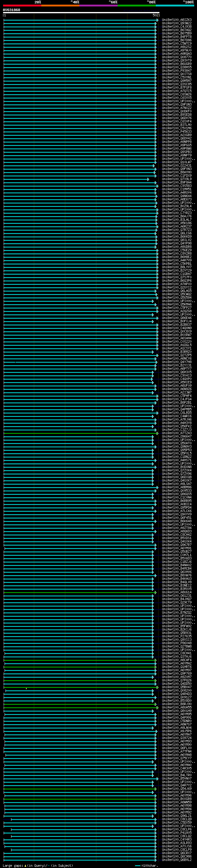This screenshot has height=868, width=197.
Task: Select the UniRef100_B6RB95 label
Action: tap(176, 501)
